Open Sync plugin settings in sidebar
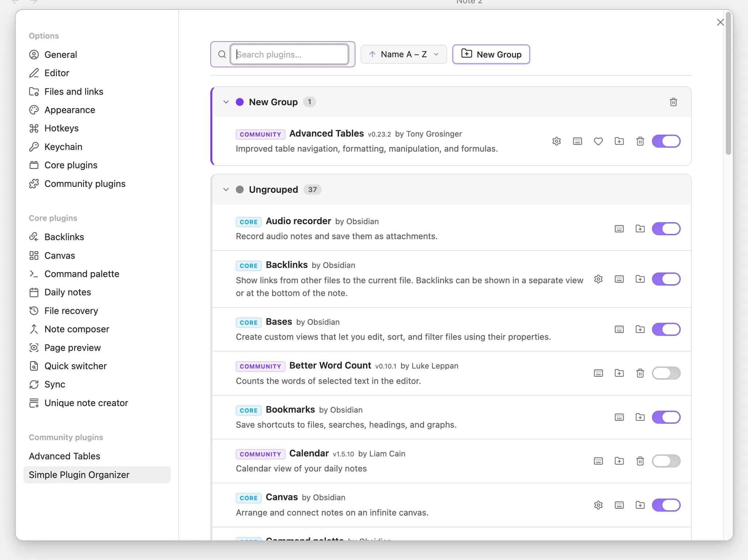 tap(97, 384)
